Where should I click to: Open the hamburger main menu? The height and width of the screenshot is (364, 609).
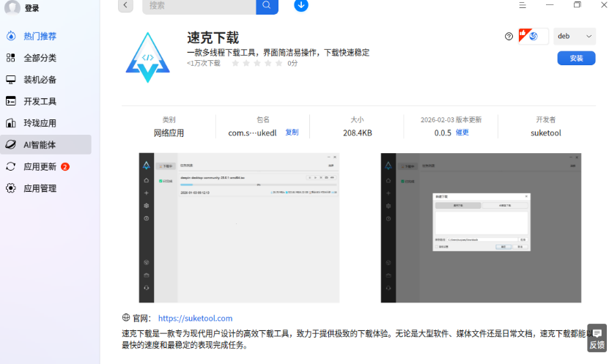(523, 5)
